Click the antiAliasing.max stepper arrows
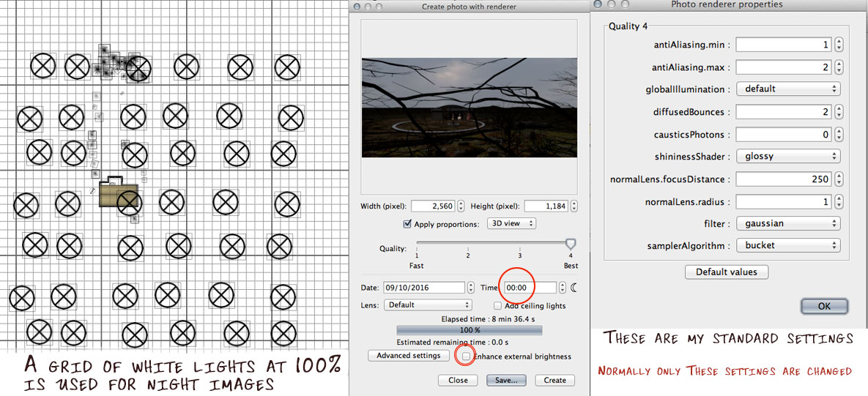868x396 pixels. [839, 67]
